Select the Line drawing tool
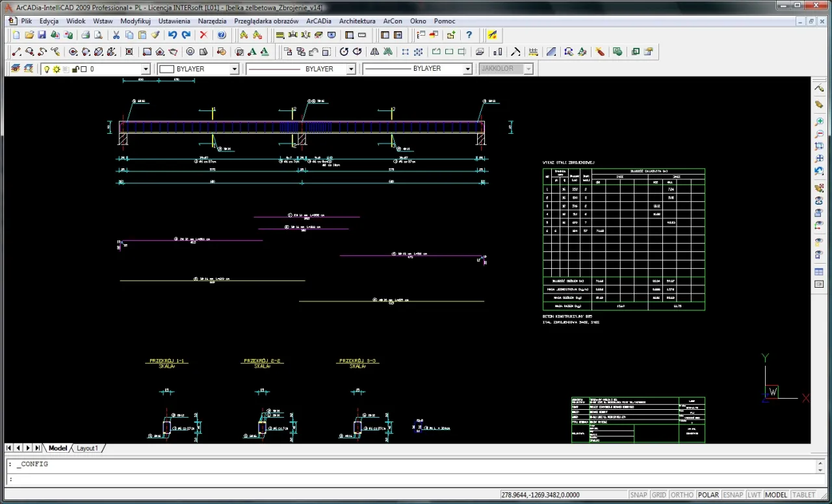Image resolution: width=832 pixels, height=504 pixels. [x=17, y=52]
